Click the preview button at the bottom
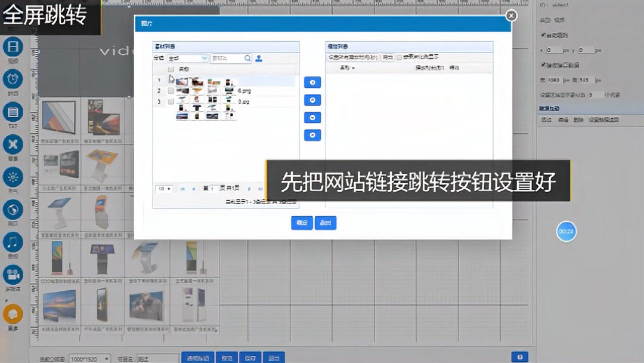644x363 pixels. (227, 357)
